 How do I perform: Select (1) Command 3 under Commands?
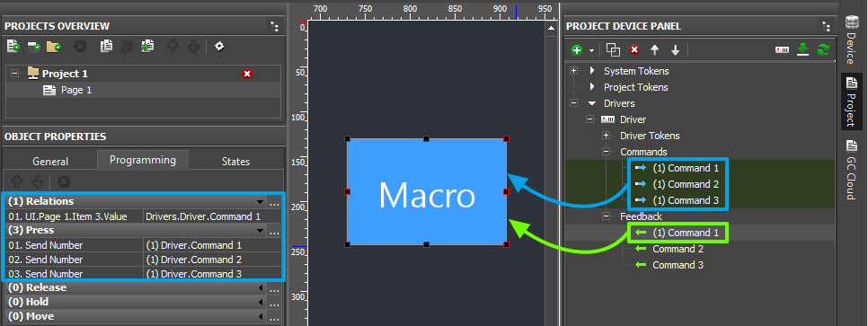click(686, 199)
